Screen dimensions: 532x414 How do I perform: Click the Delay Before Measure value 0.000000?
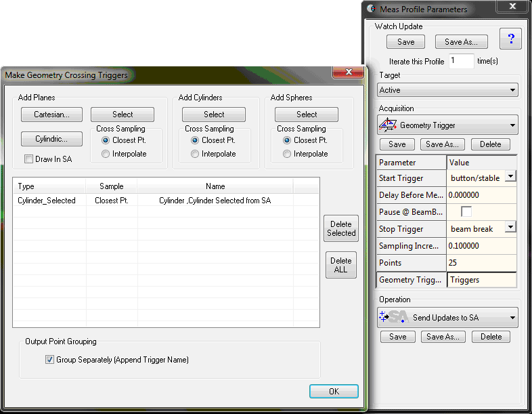tap(481, 195)
